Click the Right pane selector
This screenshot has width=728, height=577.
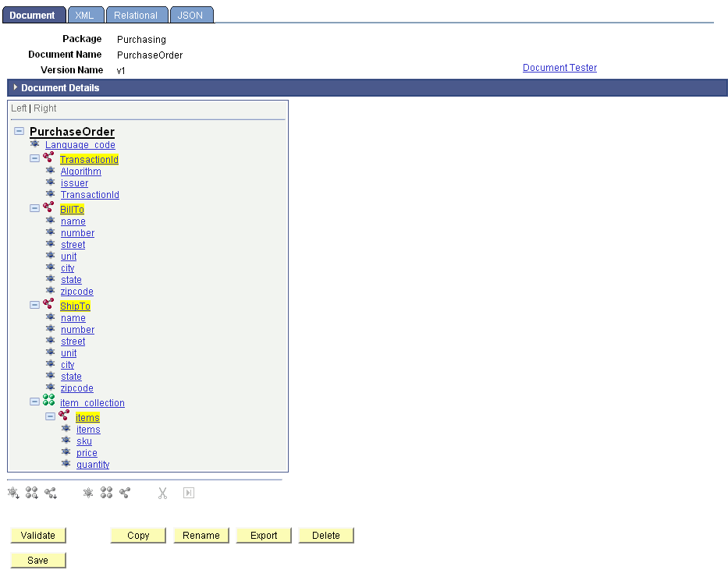44,108
